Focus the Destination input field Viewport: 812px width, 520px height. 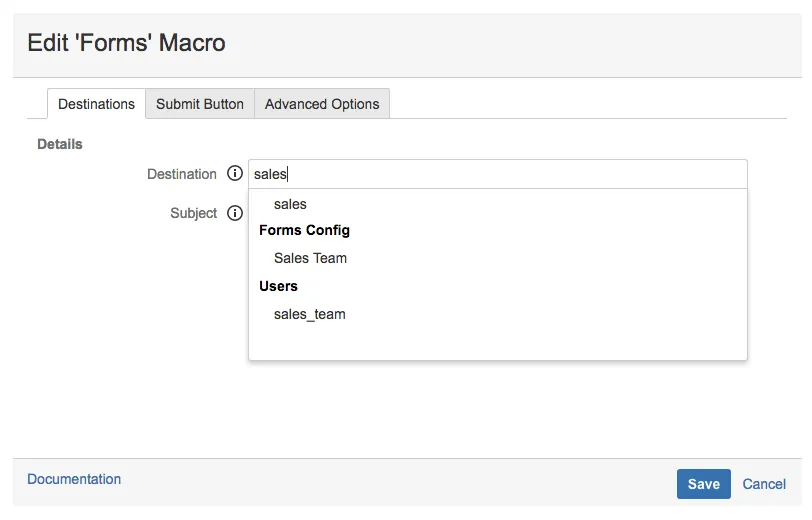point(498,174)
